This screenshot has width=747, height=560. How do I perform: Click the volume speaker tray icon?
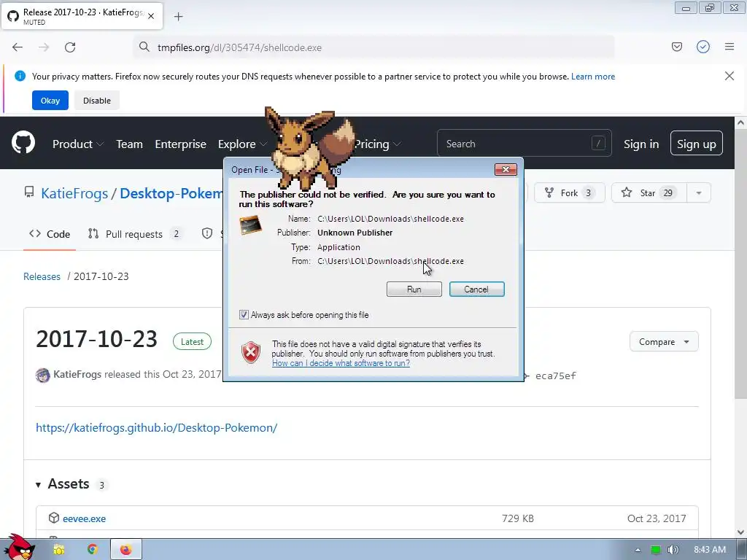[673, 550]
